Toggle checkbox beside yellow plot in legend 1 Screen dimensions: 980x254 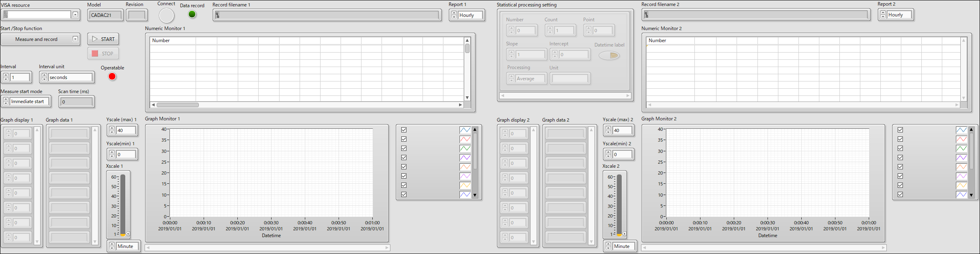point(404,185)
